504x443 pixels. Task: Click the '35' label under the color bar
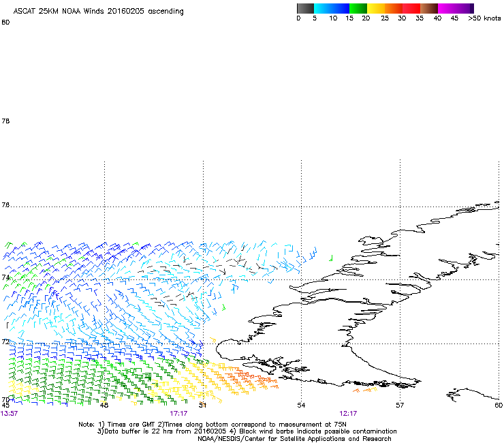pos(420,18)
